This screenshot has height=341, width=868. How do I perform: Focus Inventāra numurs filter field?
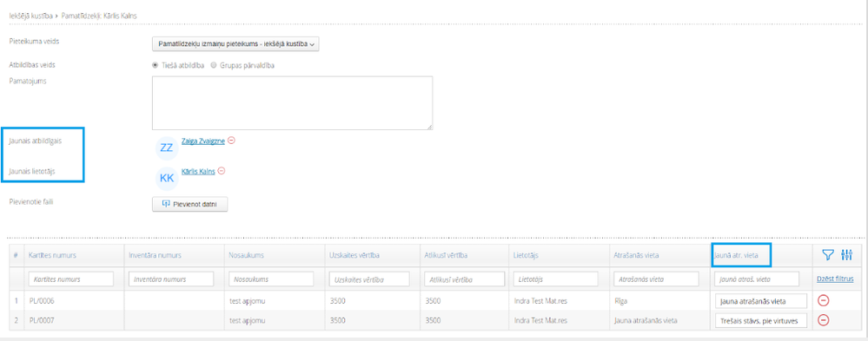(x=171, y=279)
